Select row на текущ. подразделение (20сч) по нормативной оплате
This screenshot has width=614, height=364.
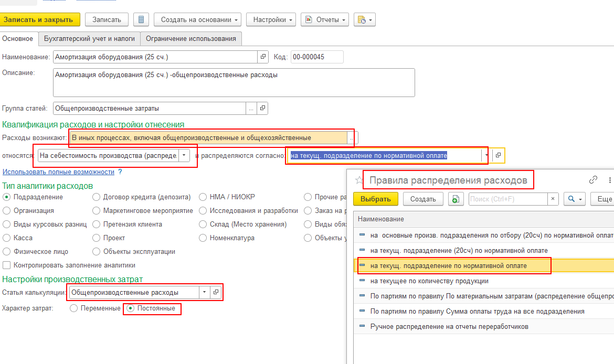tap(484, 251)
